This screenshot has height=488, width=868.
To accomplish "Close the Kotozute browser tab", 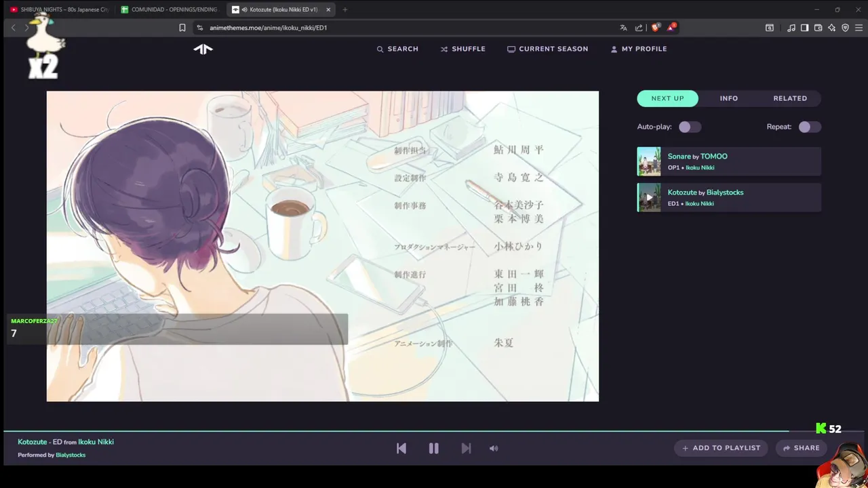I will (x=328, y=9).
